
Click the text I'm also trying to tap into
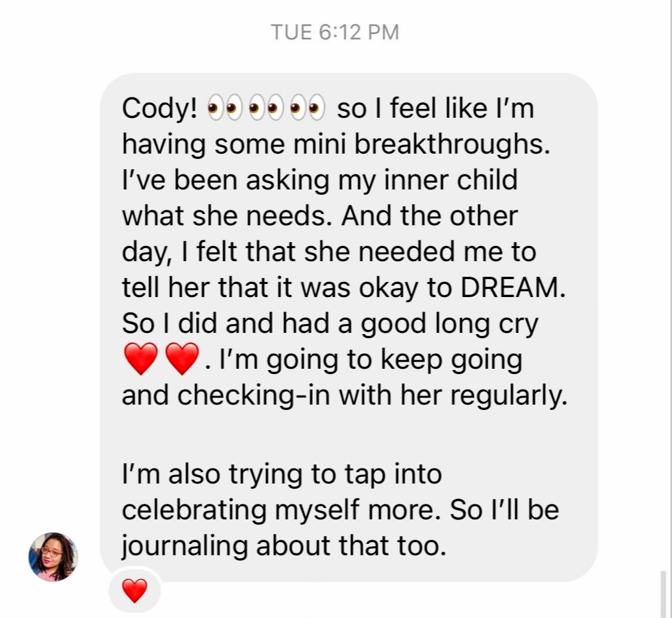click(x=282, y=475)
